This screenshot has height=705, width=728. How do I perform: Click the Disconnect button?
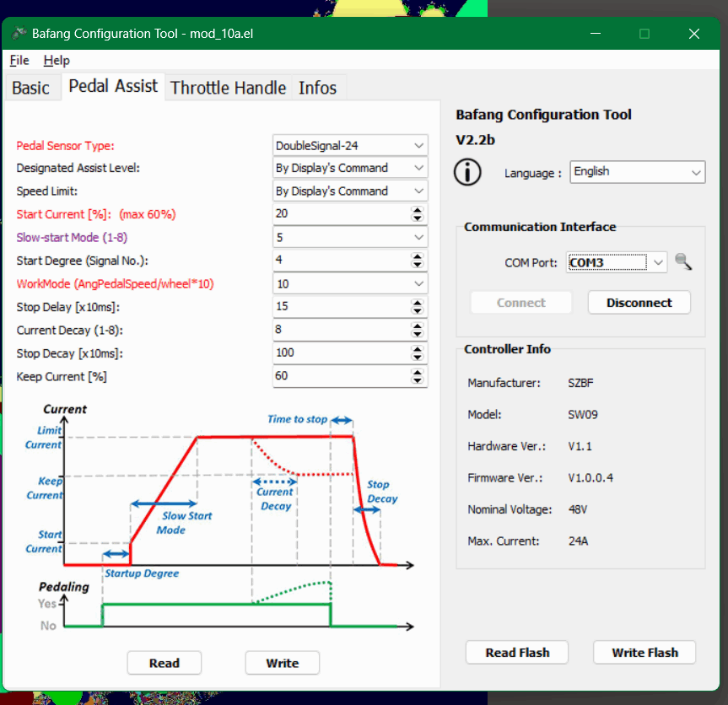click(639, 303)
